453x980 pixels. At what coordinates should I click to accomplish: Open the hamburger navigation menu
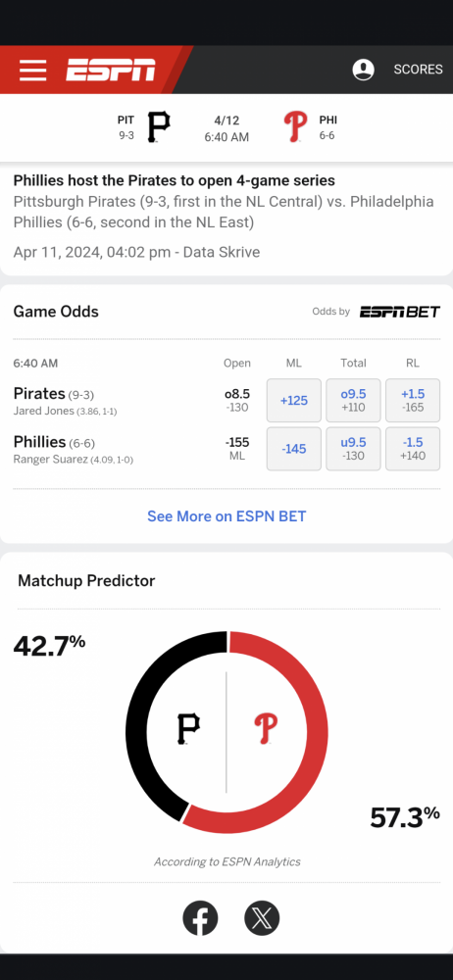tap(33, 70)
